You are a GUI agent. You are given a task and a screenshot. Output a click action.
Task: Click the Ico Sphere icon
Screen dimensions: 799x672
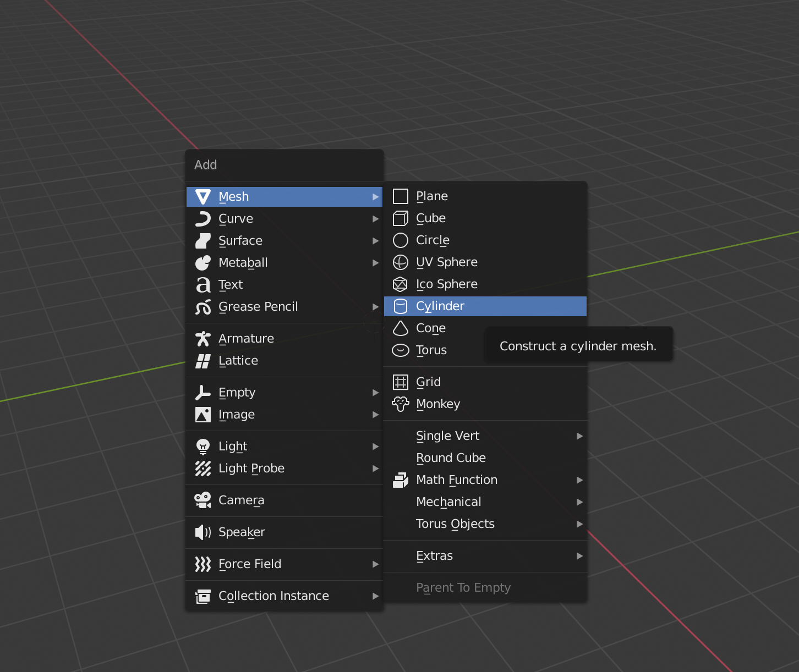click(x=401, y=284)
